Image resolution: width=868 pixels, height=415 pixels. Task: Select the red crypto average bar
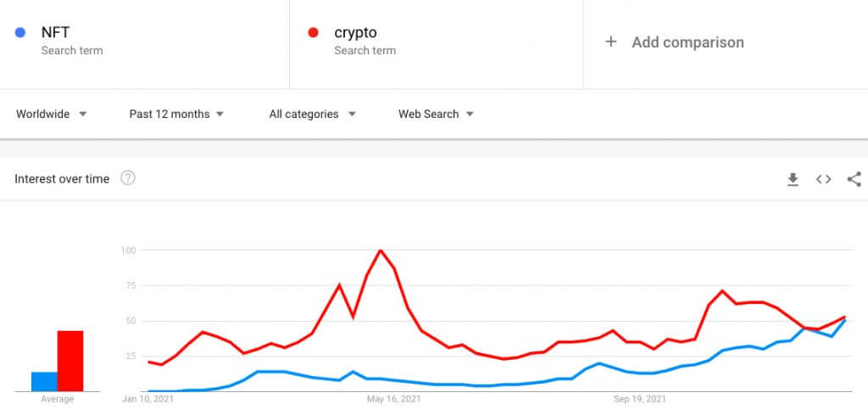point(70,361)
